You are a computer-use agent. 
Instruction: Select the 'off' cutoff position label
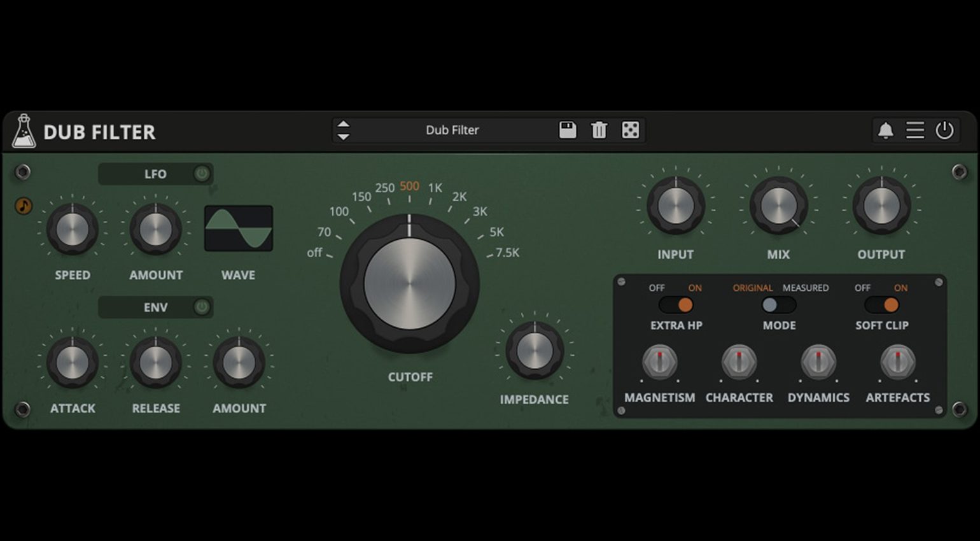(x=314, y=253)
